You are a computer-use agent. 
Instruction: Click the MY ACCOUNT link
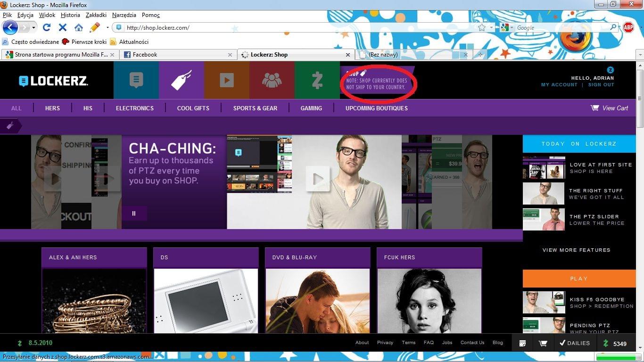tap(559, 85)
